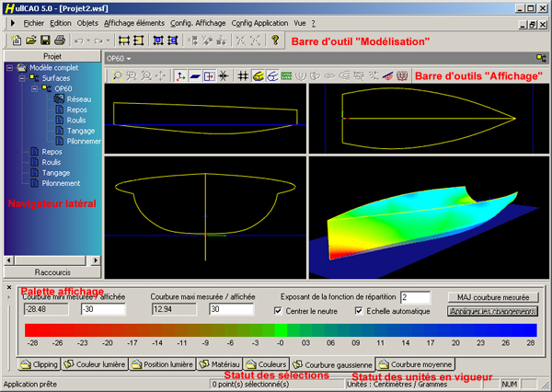Collapse the Modèle complet tree node

point(11,67)
